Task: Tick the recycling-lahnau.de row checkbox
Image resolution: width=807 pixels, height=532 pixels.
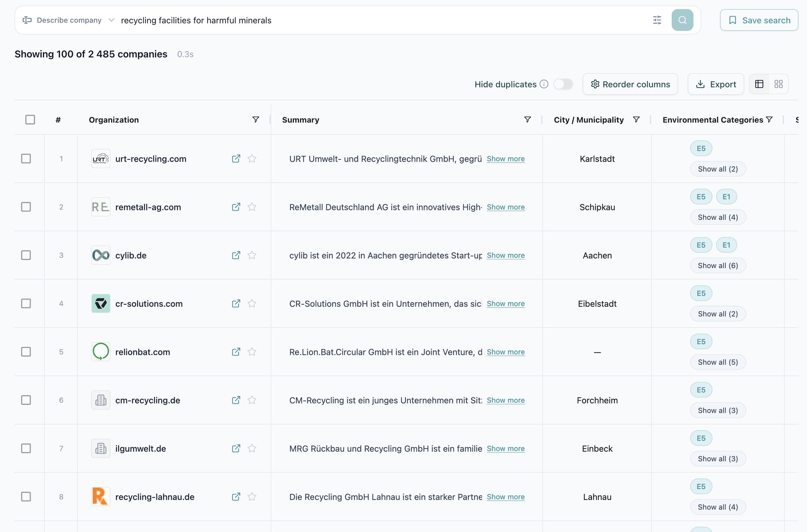Action: click(x=26, y=497)
